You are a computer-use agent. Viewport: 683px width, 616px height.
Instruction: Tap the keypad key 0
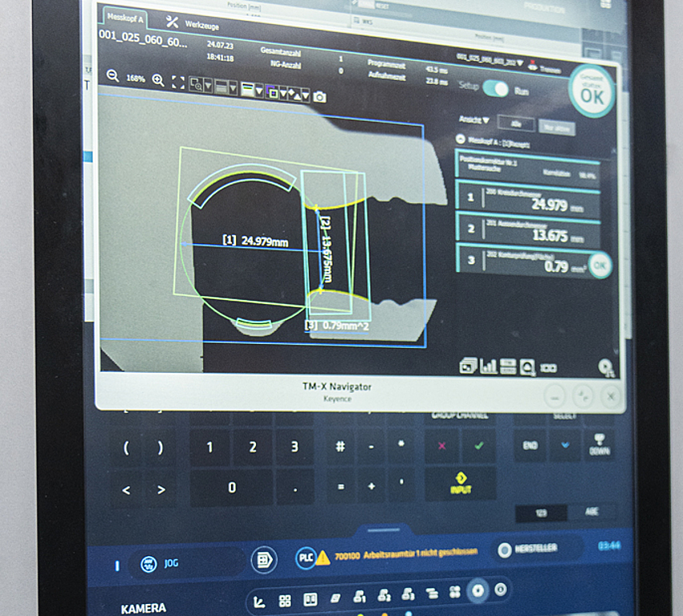coord(232,487)
